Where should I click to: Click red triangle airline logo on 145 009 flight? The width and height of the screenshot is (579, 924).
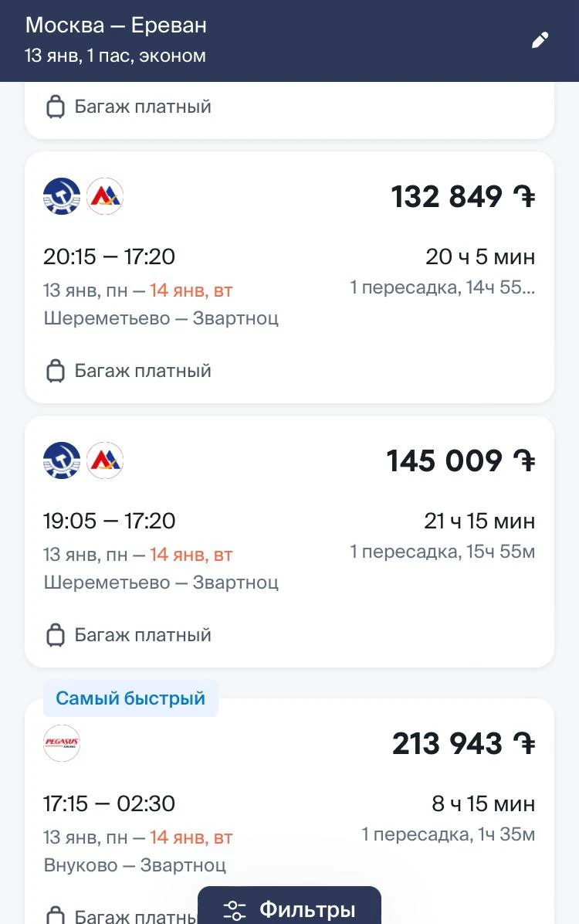pyautogui.click(x=105, y=460)
